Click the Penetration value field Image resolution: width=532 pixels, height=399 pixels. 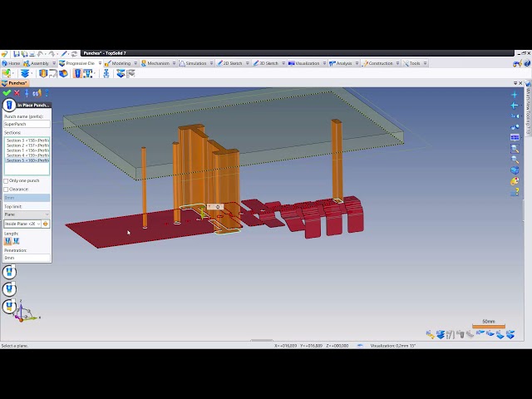point(27,258)
